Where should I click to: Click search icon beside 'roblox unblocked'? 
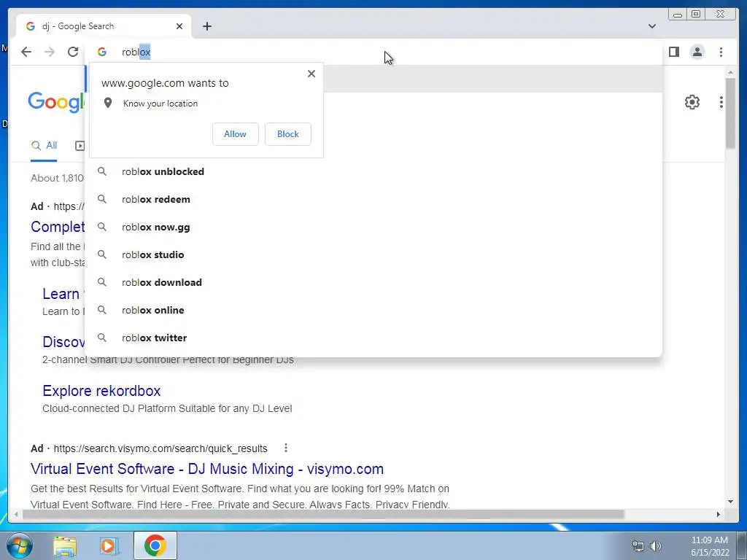[102, 171]
